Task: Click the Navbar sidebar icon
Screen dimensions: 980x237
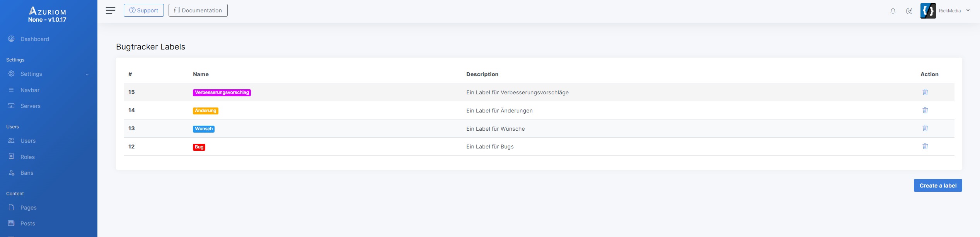Action: tap(11, 90)
